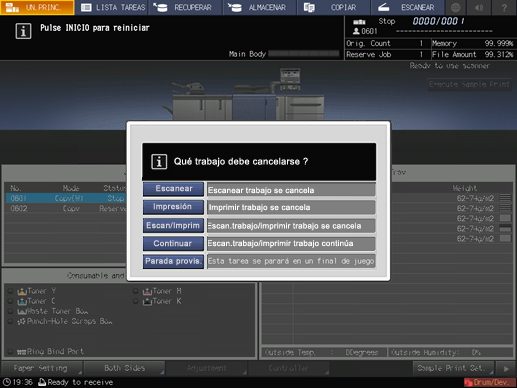This screenshot has height=388, width=517.
Task: Click the info icon beside Pulse INICIO
Action: pyautogui.click(x=23, y=31)
